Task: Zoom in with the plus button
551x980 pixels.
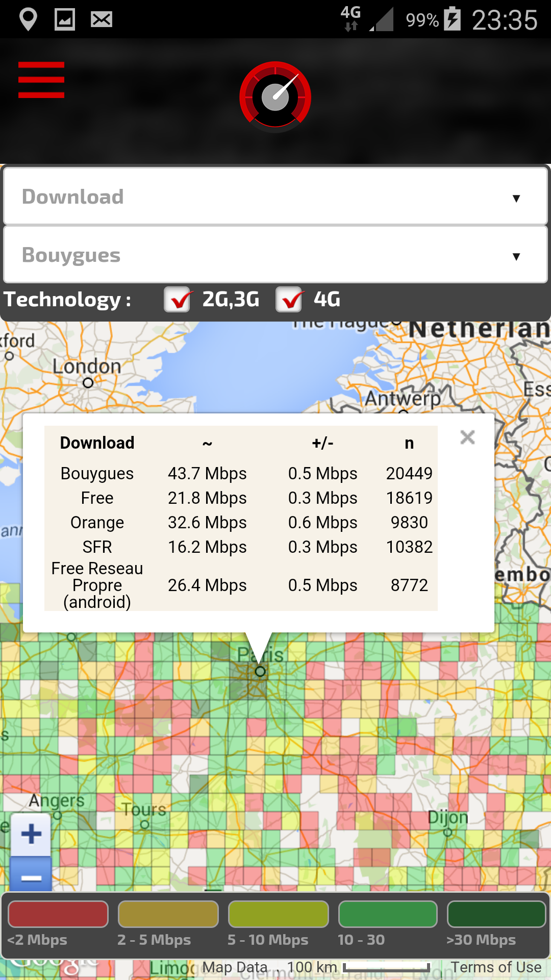Action: [x=31, y=835]
